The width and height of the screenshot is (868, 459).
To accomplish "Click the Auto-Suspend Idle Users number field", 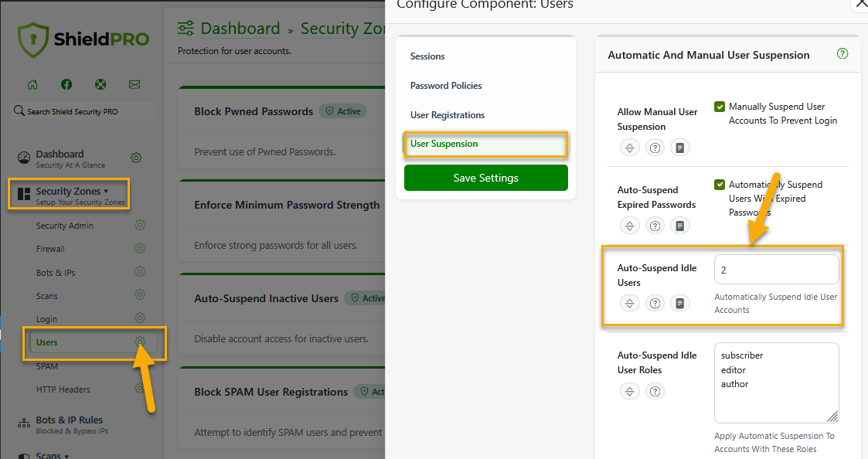I will [x=776, y=270].
